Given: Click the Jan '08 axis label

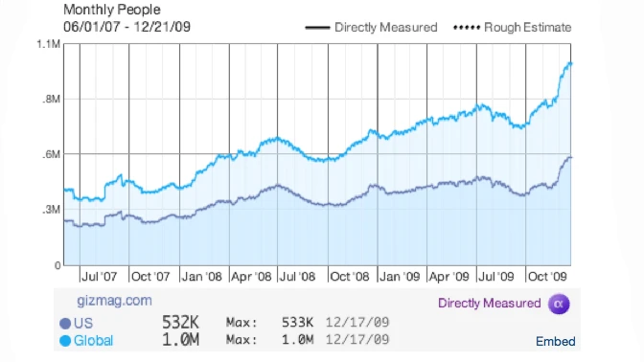Looking at the screenshot, I should click(x=201, y=276).
